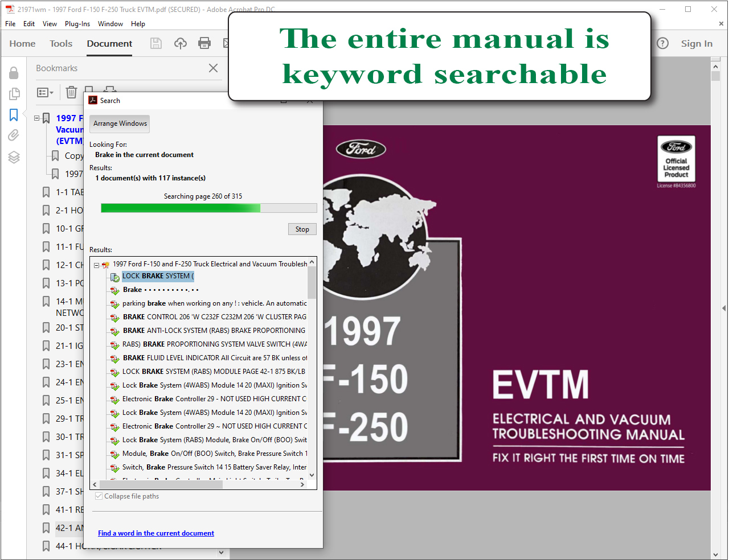This screenshot has height=560, width=729.
Task: Open the Plug-Ins menu
Action: coord(77,24)
